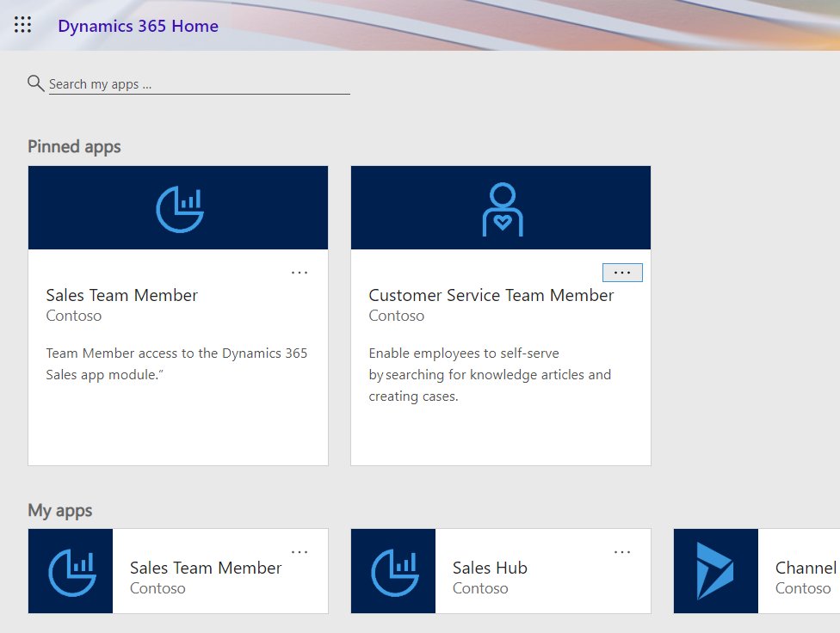Open options menu on Customer Service Team Member tile
The height and width of the screenshot is (633, 840).
(x=621, y=272)
